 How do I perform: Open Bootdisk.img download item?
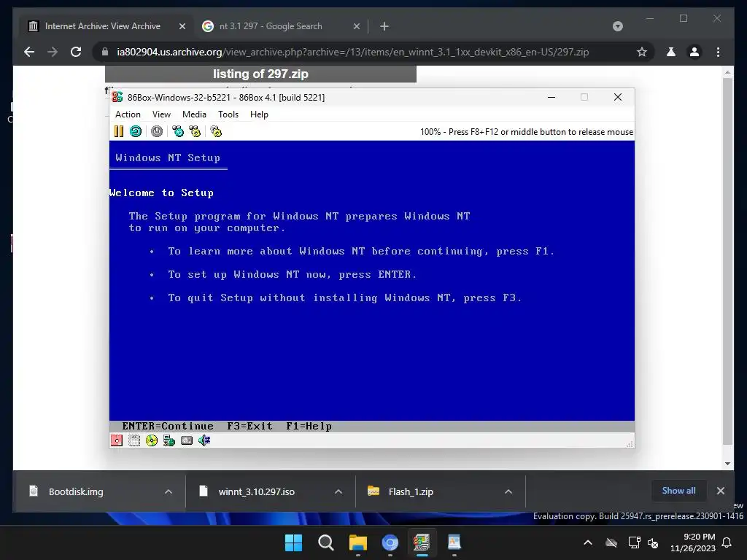click(76, 491)
